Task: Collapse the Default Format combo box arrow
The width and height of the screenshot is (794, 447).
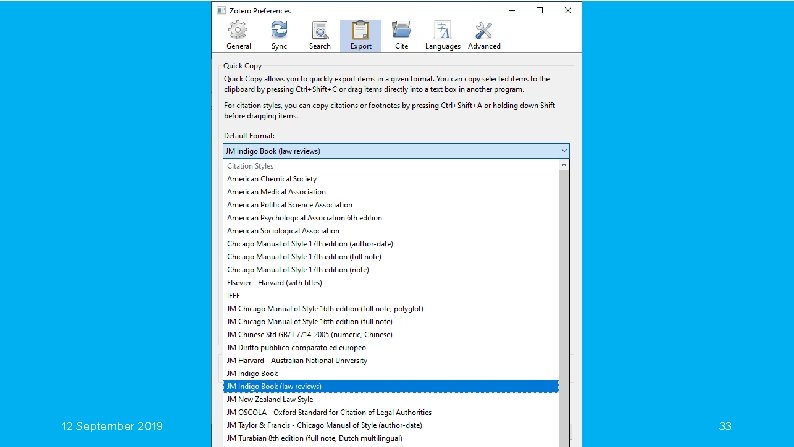Action: (564, 151)
